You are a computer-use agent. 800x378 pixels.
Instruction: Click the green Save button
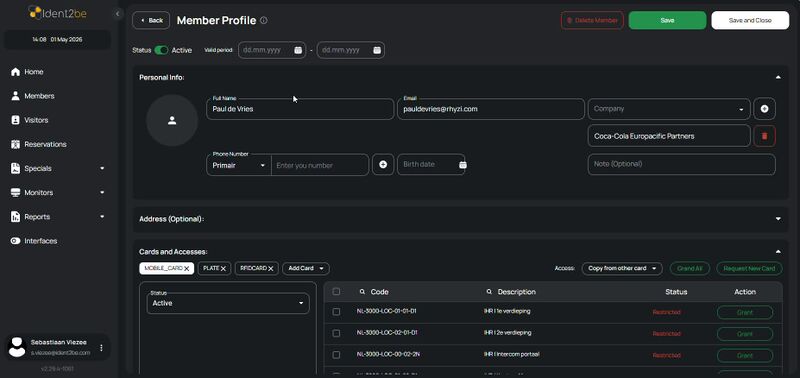click(x=667, y=20)
